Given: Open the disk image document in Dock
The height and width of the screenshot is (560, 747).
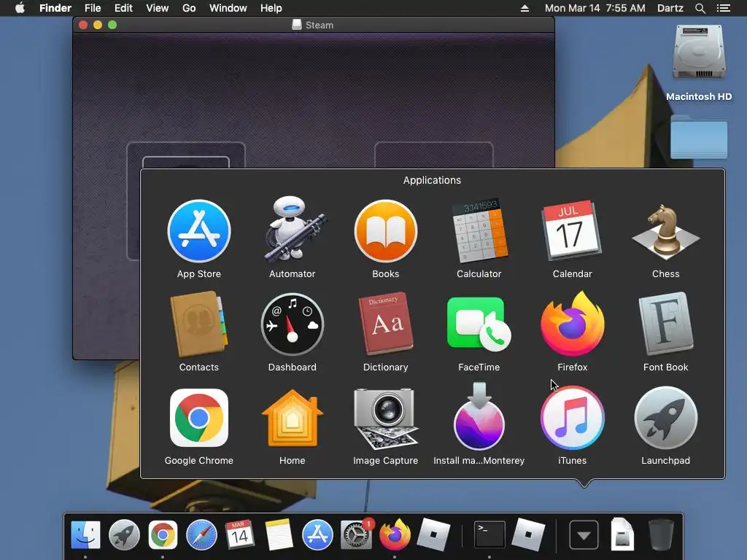Looking at the screenshot, I should [x=622, y=534].
